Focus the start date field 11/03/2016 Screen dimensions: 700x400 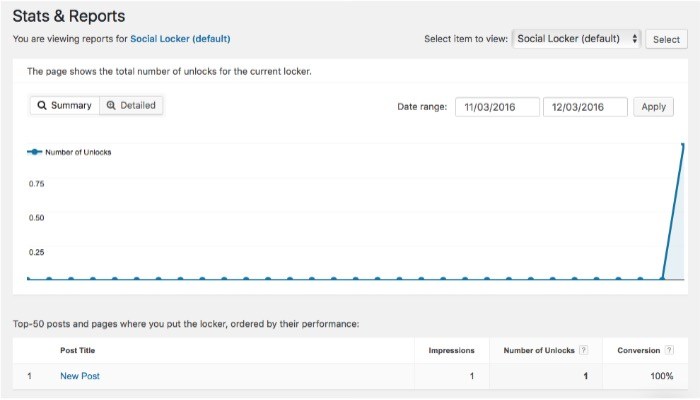tap(497, 107)
